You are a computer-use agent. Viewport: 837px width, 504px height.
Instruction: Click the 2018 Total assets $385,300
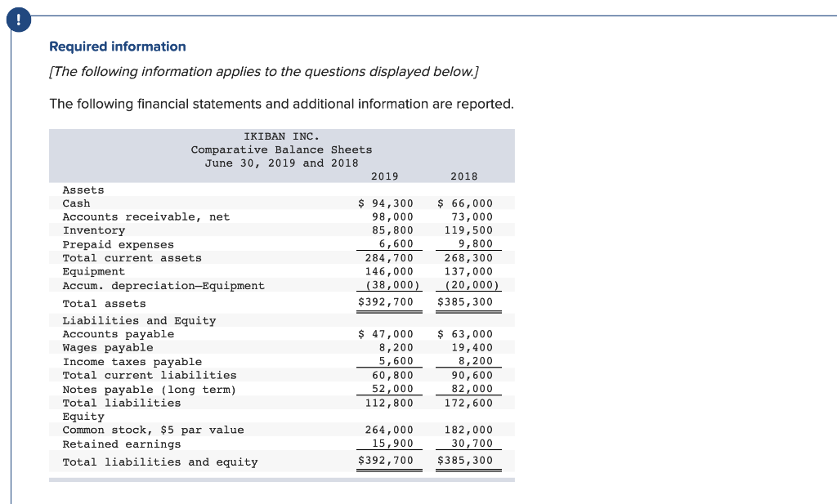pyautogui.click(x=465, y=302)
